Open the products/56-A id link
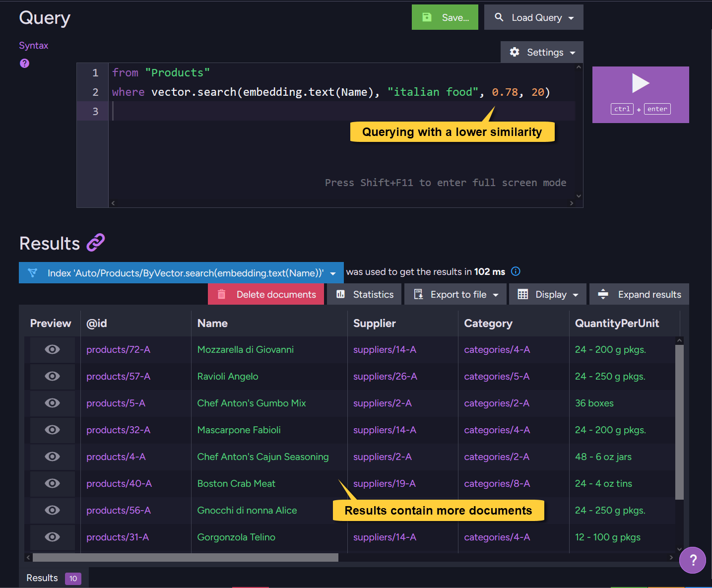This screenshot has width=712, height=588. pos(119,510)
